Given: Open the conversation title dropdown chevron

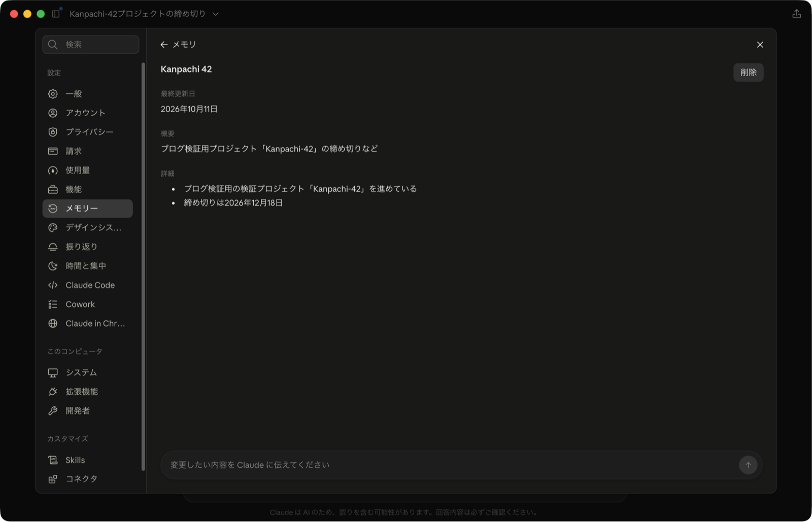Looking at the screenshot, I should [216, 14].
